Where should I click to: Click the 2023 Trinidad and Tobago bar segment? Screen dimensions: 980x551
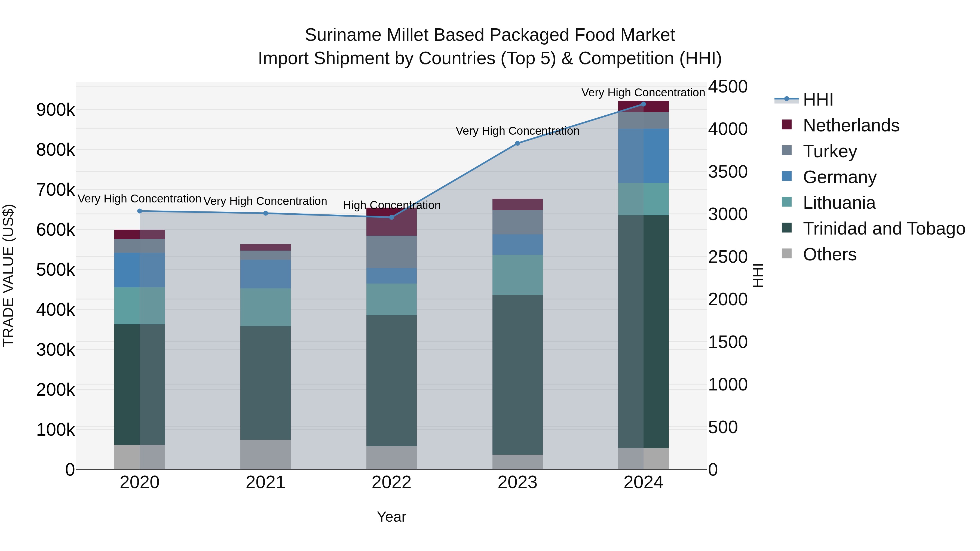pyautogui.click(x=517, y=375)
